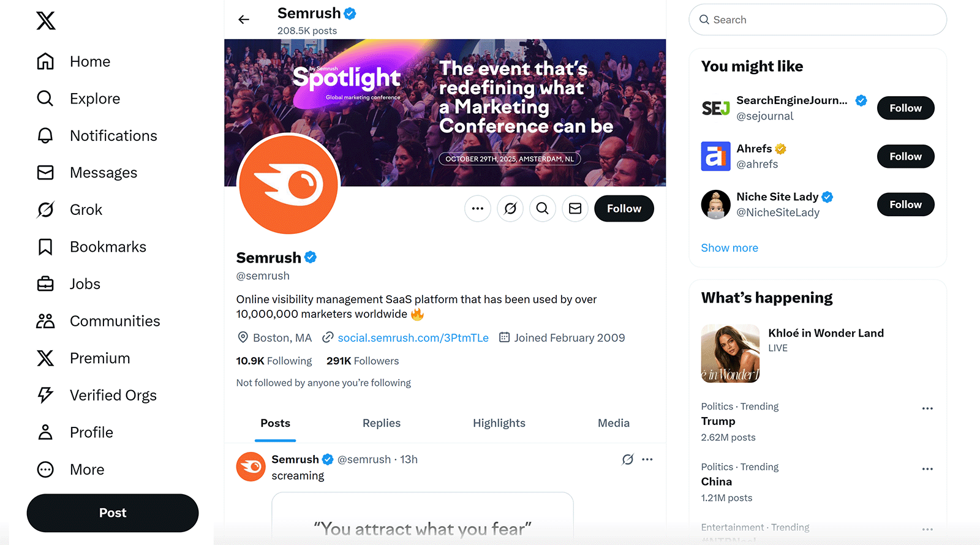Toggle mute on Semrush's account
This screenshot has width=980, height=545.
point(510,208)
